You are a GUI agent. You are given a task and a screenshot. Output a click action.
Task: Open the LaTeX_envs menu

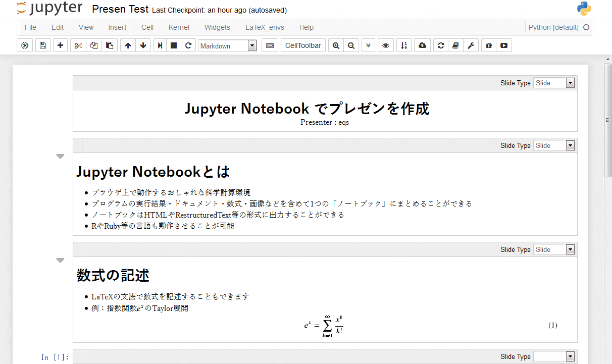265,27
